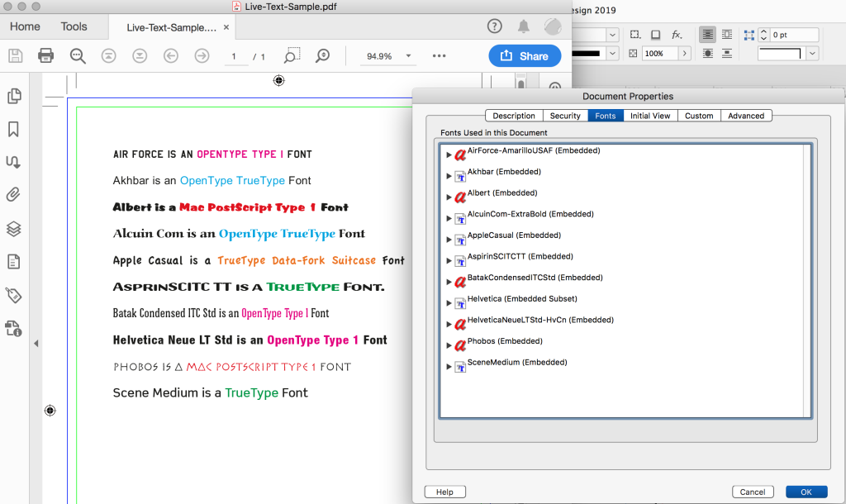Click the find magnifier icon beside marquee zoom
This screenshot has width=846, height=504.
323,55
